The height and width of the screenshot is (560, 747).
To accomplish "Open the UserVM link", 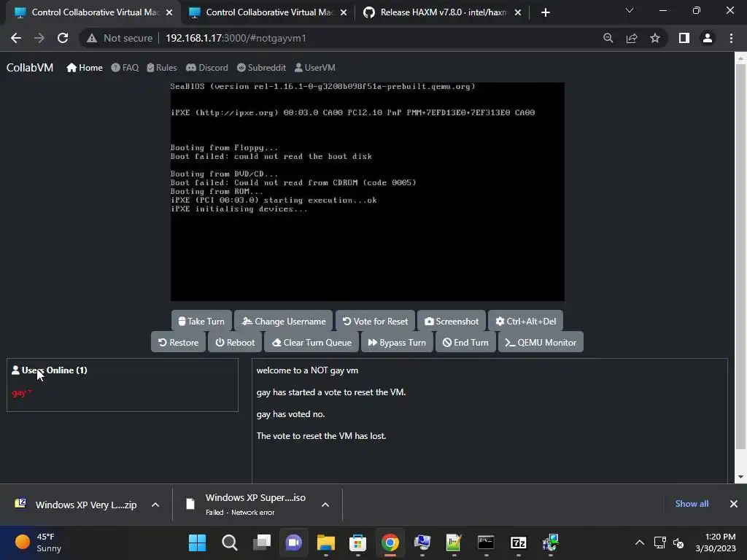I will 314,68.
